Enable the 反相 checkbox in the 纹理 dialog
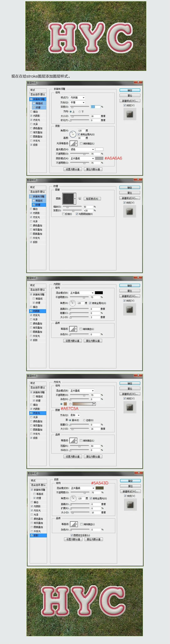This screenshot has height=644, width=170. point(67,214)
